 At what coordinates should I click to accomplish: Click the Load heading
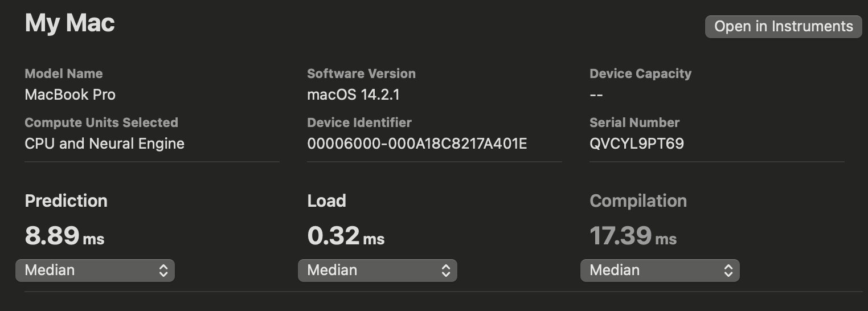(x=326, y=200)
